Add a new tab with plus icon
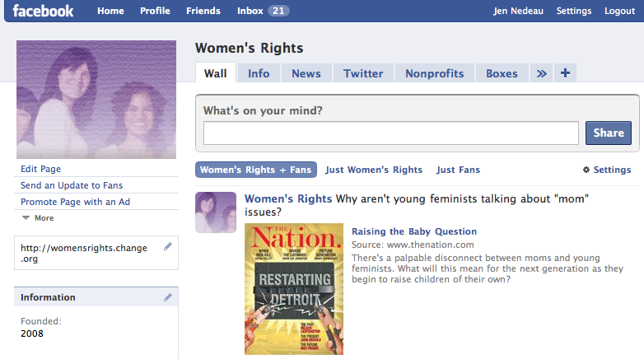644x359 pixels. pyautogui.click(x=565, y=73)
